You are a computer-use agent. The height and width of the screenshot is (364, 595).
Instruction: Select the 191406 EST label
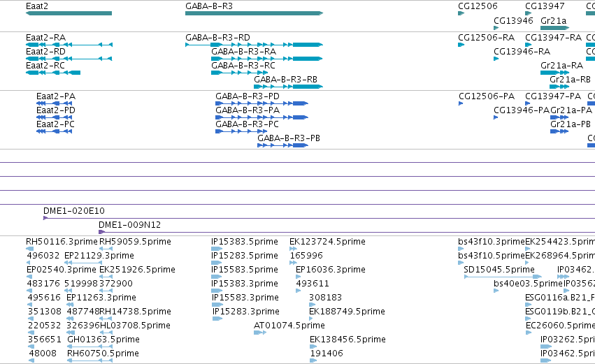click(x=327, y=354)
